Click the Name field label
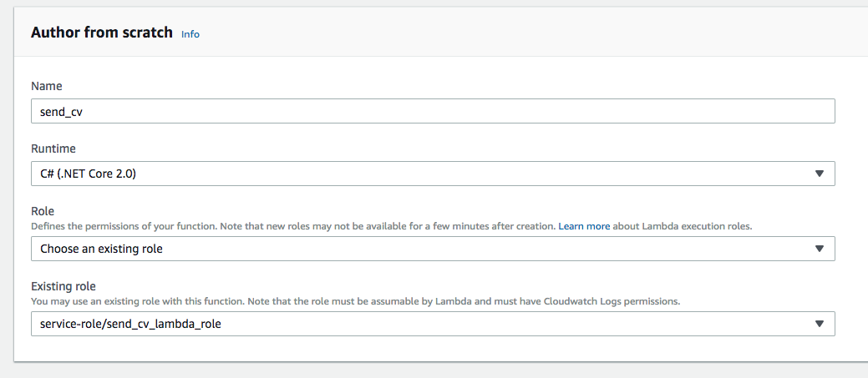This screenshot has height=378, width=868. [x=47, y=86]
